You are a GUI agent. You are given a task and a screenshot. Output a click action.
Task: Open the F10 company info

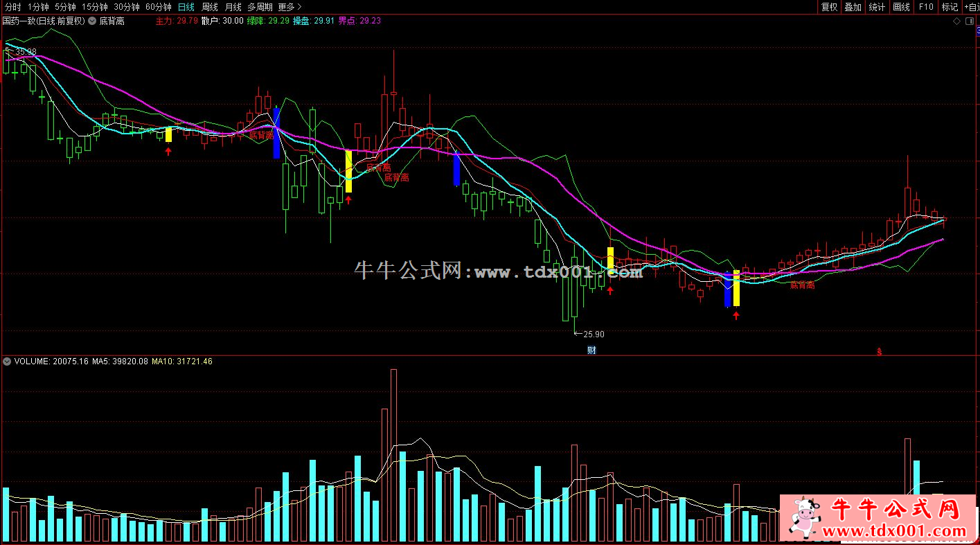pyautogui.click(x=926, y=7)
